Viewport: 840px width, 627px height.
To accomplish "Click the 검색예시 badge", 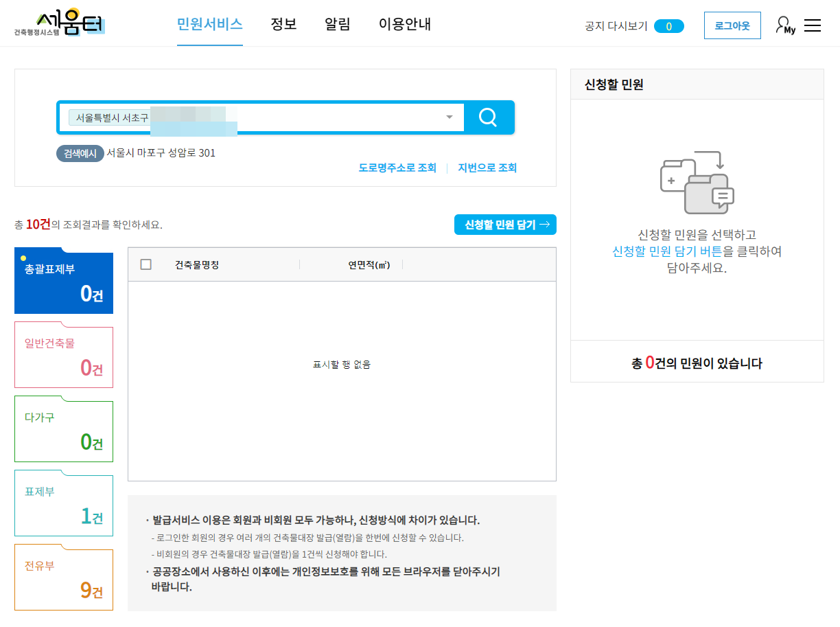I will (80, 153).
